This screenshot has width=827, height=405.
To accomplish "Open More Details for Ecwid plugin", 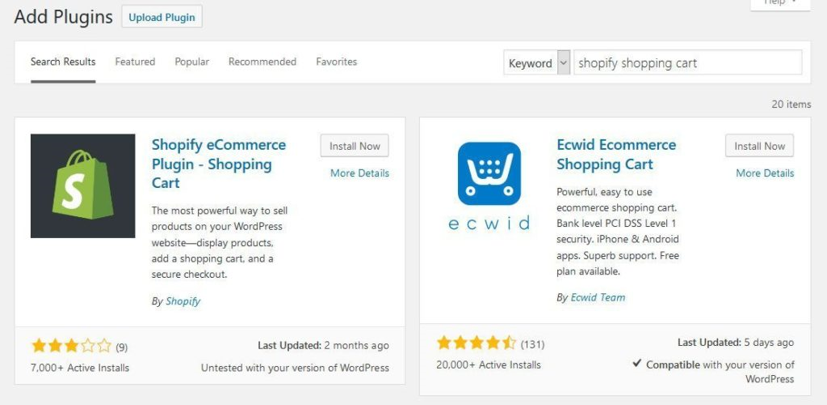I will (765, 173).
